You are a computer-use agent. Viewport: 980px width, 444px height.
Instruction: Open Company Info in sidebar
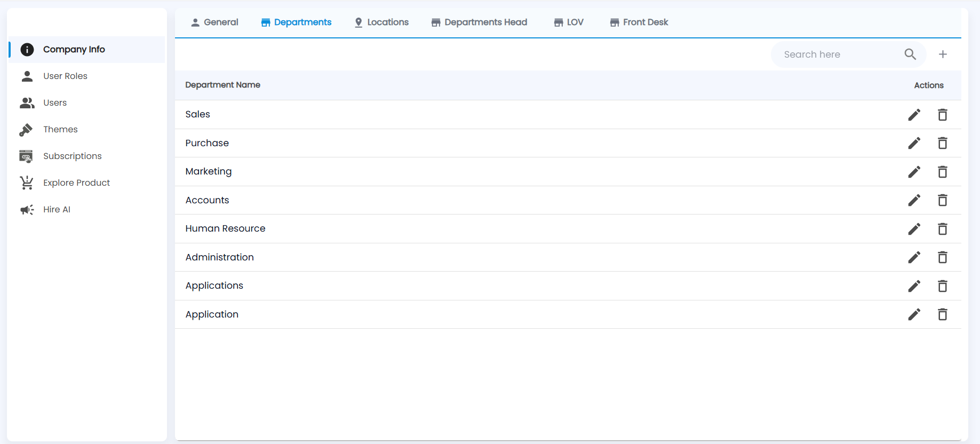coord(87,50)
